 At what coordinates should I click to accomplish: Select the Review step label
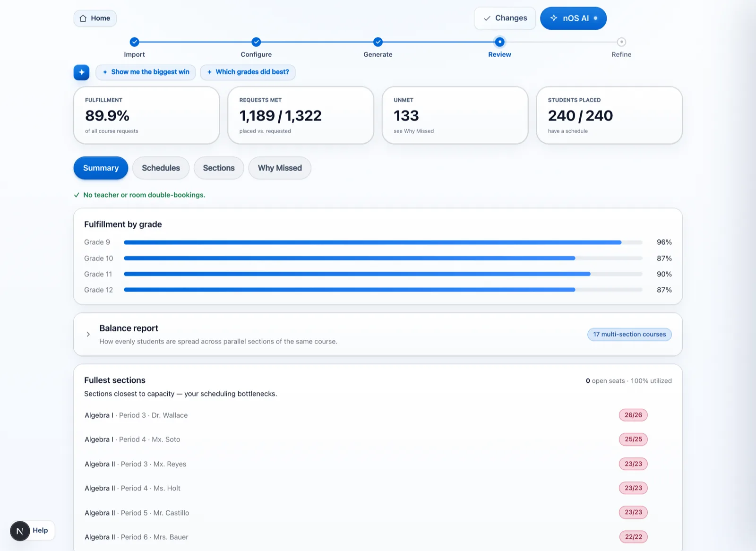[x=499, y=54]
